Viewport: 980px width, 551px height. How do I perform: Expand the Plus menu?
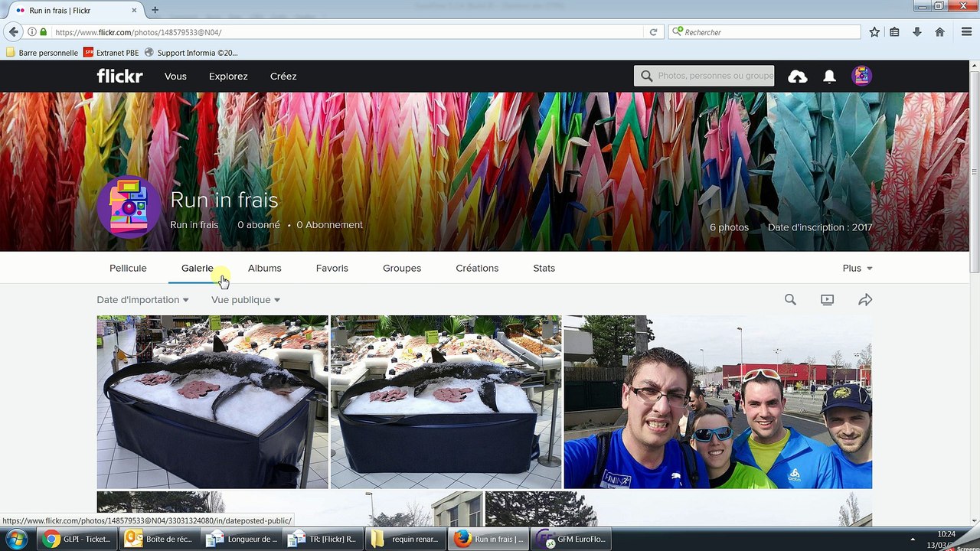point(857,268)
